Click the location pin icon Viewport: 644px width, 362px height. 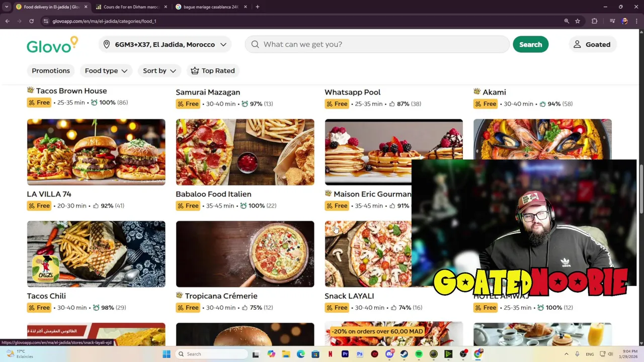point(107,44)
